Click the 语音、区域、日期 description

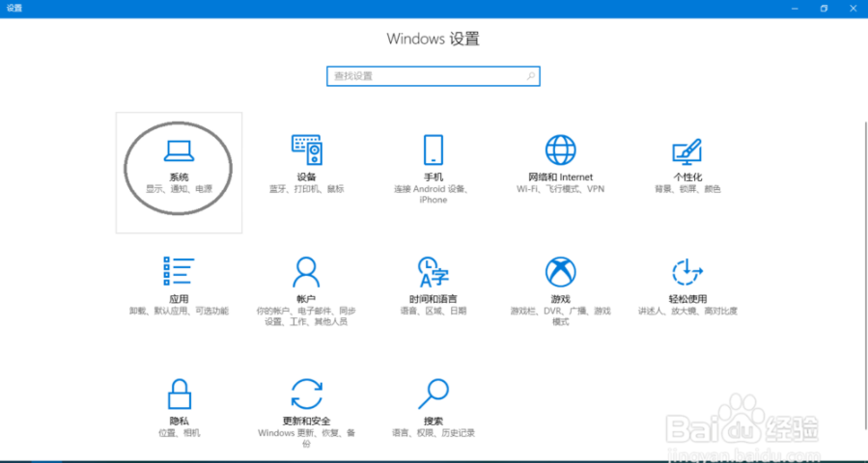tap(433, 311)
